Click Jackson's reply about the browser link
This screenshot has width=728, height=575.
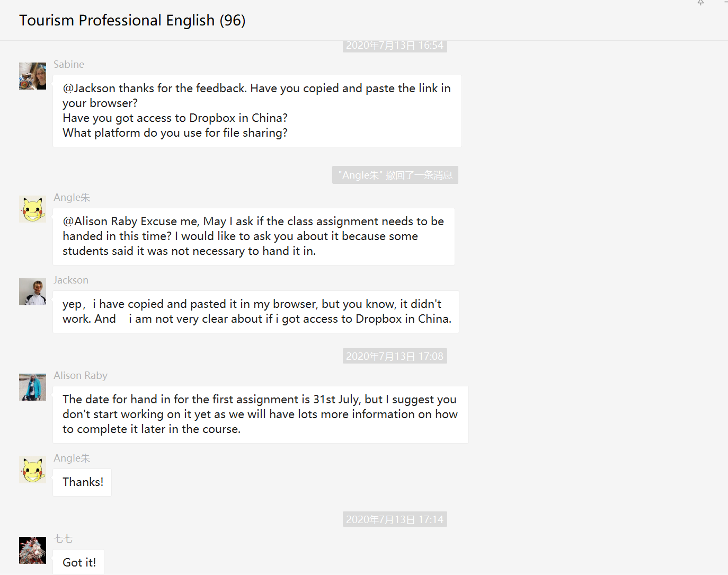tap(255, 312)
